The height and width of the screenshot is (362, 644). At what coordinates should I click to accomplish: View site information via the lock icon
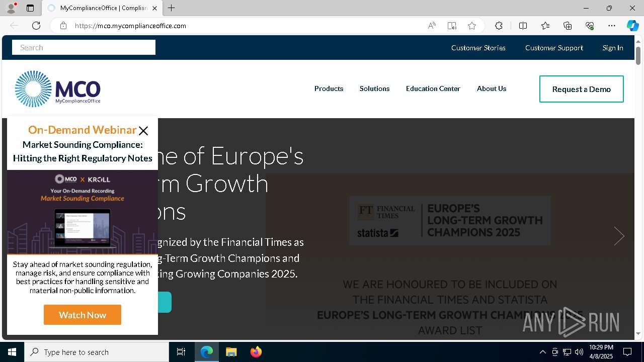pyautogui.click(x=63, y=26)
